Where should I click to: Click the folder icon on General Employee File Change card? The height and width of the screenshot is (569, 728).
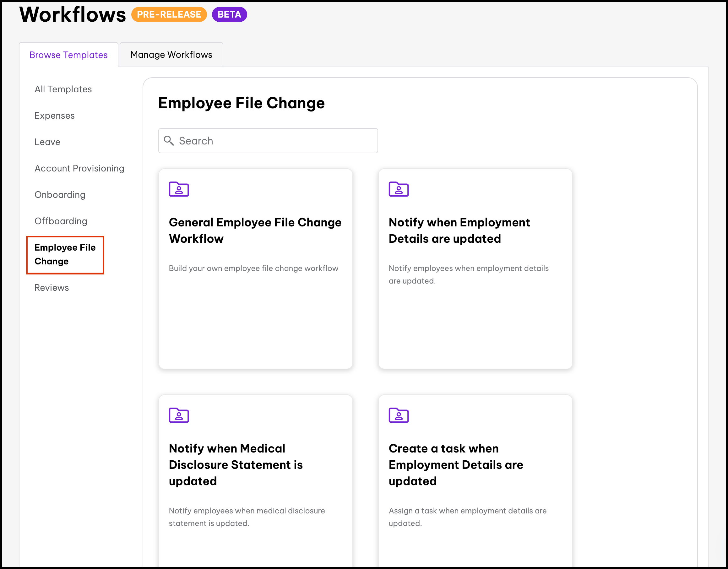tap(179, 189)
